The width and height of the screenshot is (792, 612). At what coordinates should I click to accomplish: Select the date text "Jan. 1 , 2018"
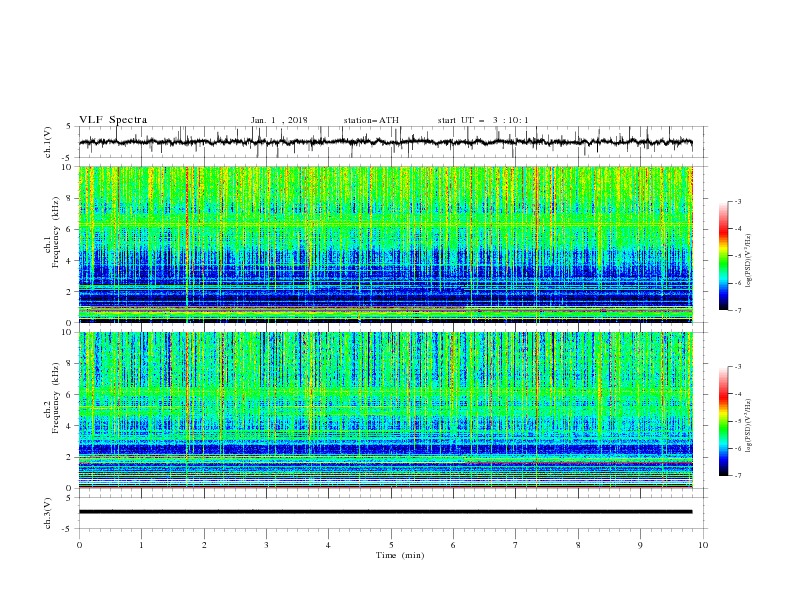point(279,120)
